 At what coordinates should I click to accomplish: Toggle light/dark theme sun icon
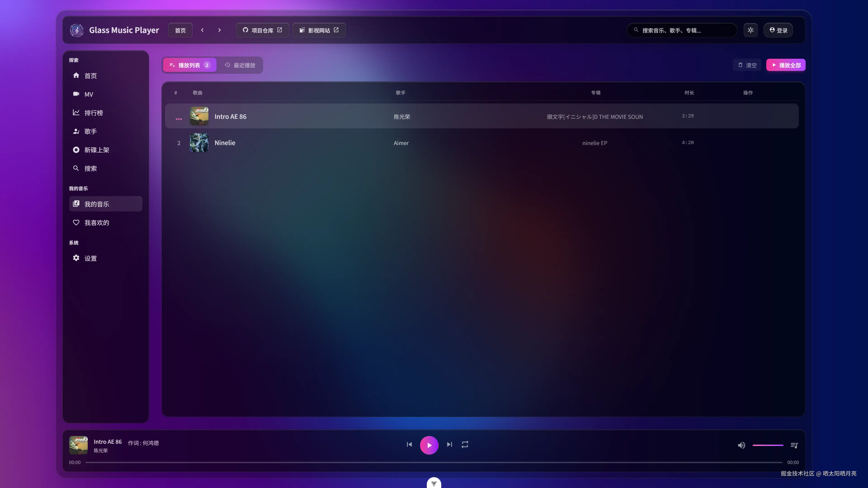coord(750,30)
